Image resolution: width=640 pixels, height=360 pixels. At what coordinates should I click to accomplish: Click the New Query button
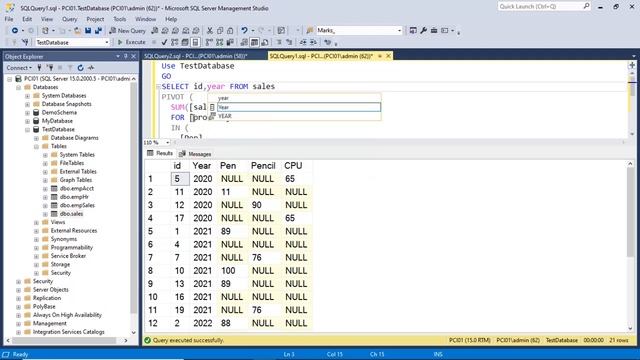[x=127, y=31]
